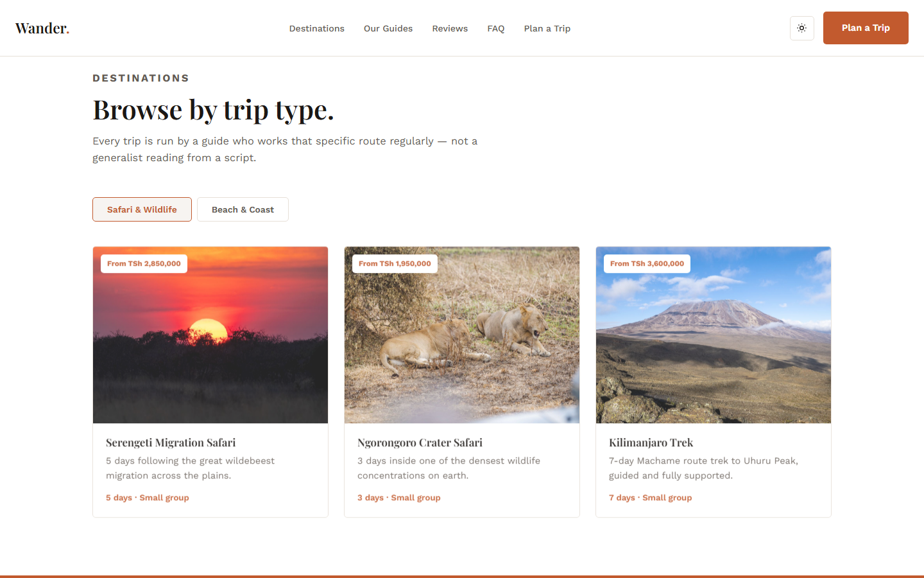Click the orange Plan a Trip button
Viewport: 924px width, 578px height.
tap(866, 28)
